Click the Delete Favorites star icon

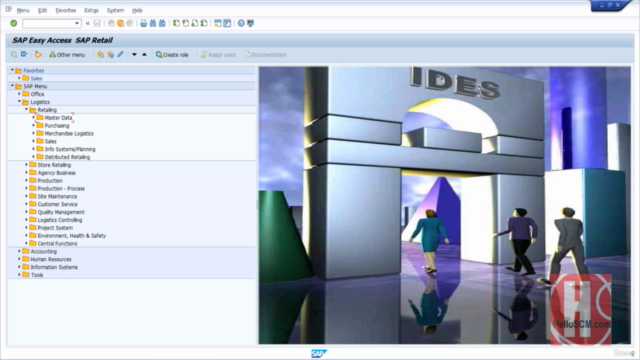(x=110, y=54)
